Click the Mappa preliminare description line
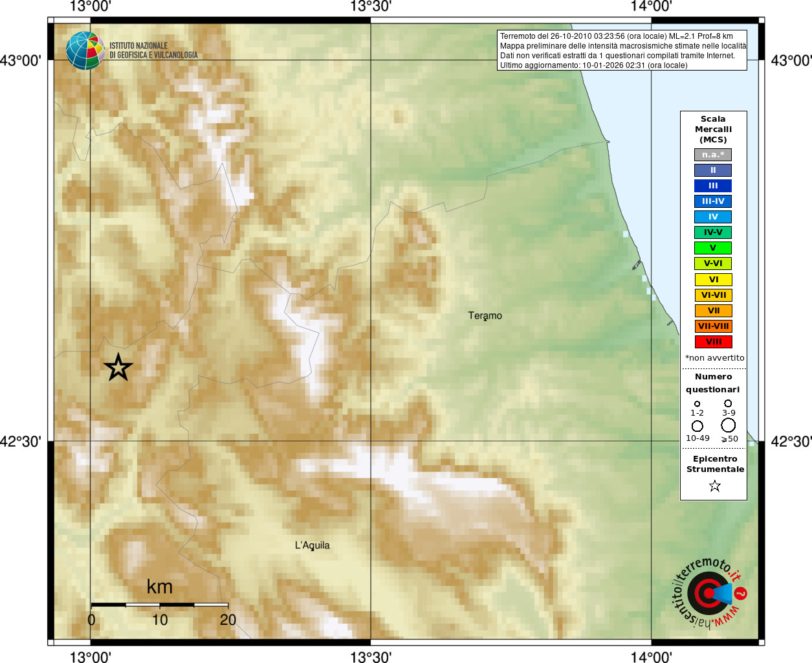Screen dimensions: 812x663 tap(623, 46)
